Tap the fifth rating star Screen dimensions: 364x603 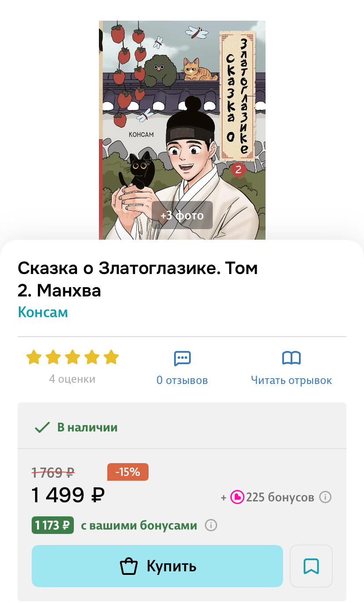(111, 357)
